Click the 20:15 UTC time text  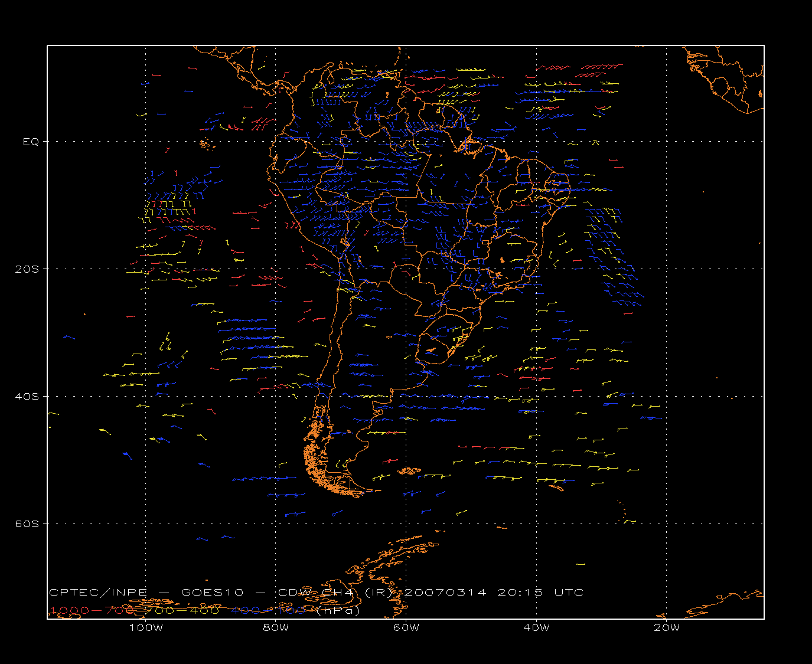pos(540,593)
